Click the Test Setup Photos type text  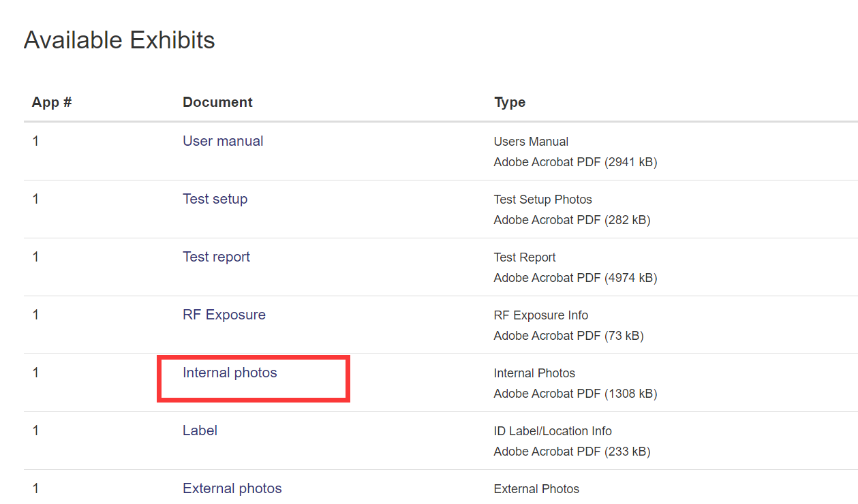click(542, 200)
